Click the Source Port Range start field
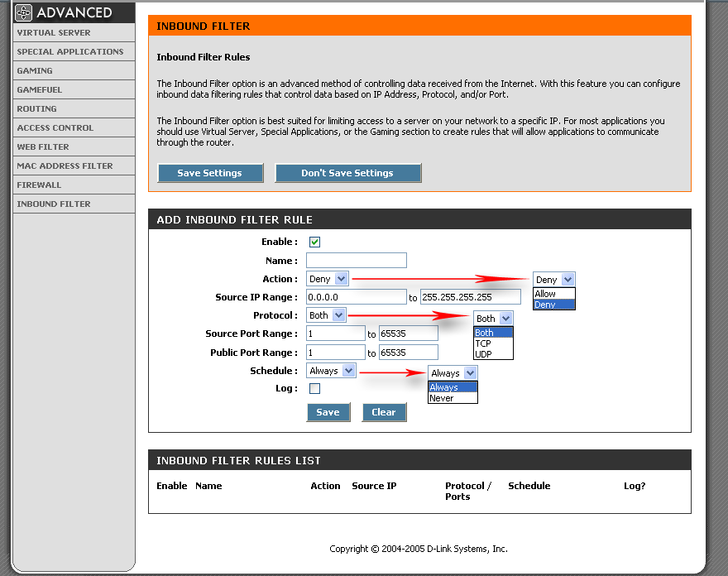Screen dimensions: 728x576 336,334
